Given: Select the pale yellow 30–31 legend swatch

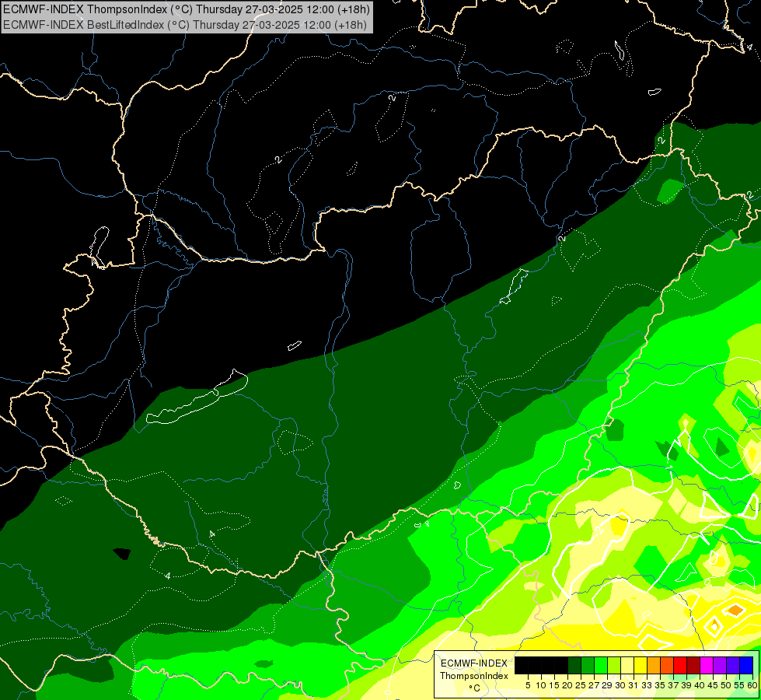Looking at the screenshot, I should click(627, 665).
